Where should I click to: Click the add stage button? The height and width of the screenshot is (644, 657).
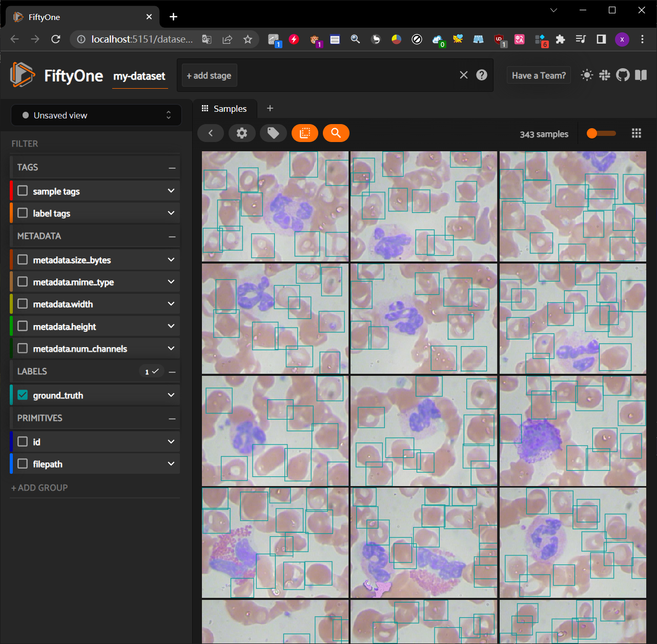click(x=209, y=76)
